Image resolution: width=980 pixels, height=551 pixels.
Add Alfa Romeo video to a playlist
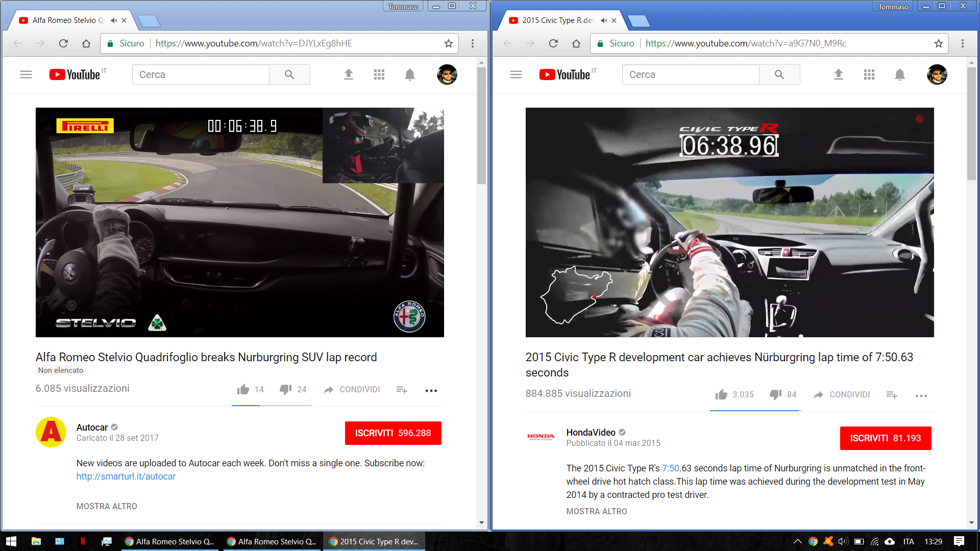coord(402,390)
